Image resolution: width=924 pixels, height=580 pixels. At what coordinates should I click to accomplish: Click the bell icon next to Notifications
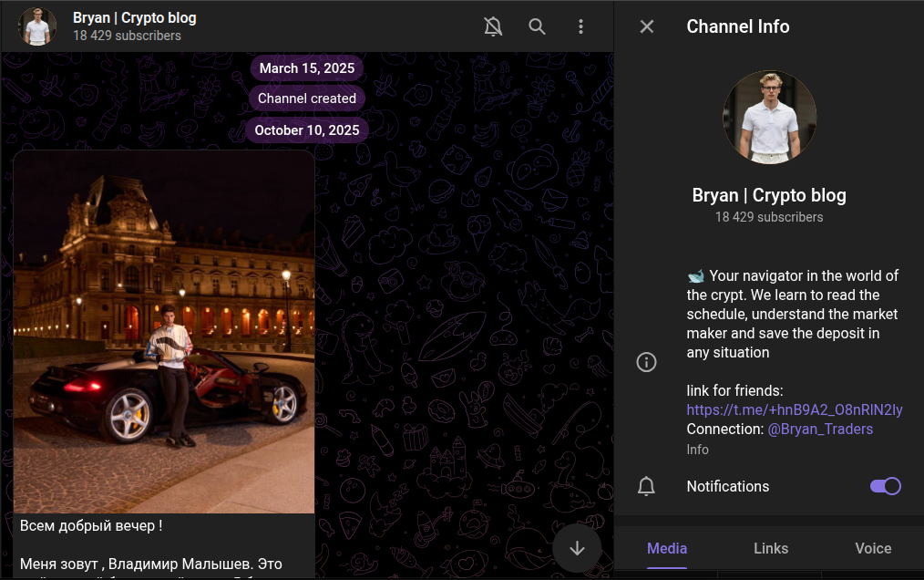click(646, 486)
